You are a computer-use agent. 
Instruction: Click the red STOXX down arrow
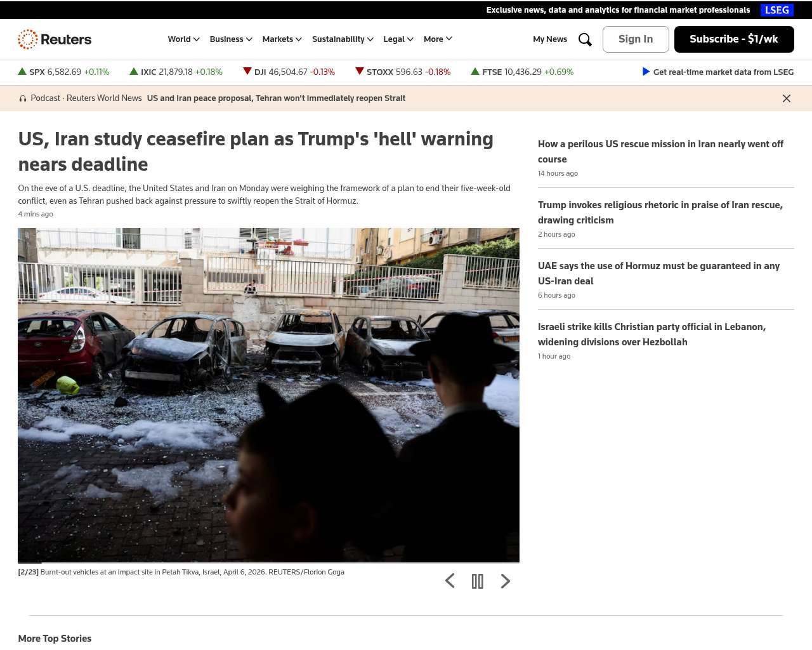coord(360,72)
